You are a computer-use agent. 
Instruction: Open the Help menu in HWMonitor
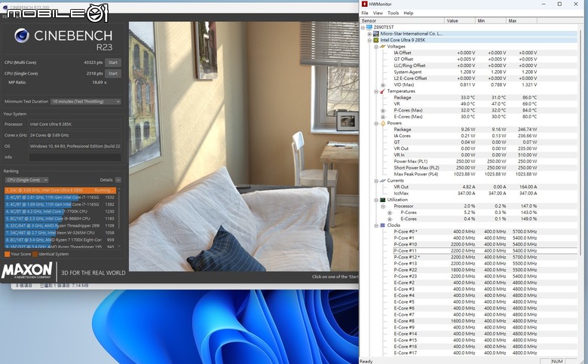pyautogui.click(x=409, y=13)
